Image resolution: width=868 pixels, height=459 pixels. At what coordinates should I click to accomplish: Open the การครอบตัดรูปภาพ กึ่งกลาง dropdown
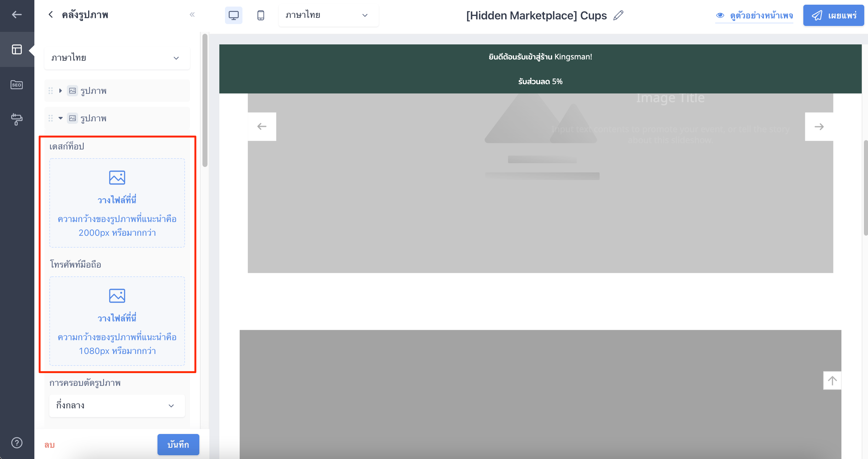117,405
